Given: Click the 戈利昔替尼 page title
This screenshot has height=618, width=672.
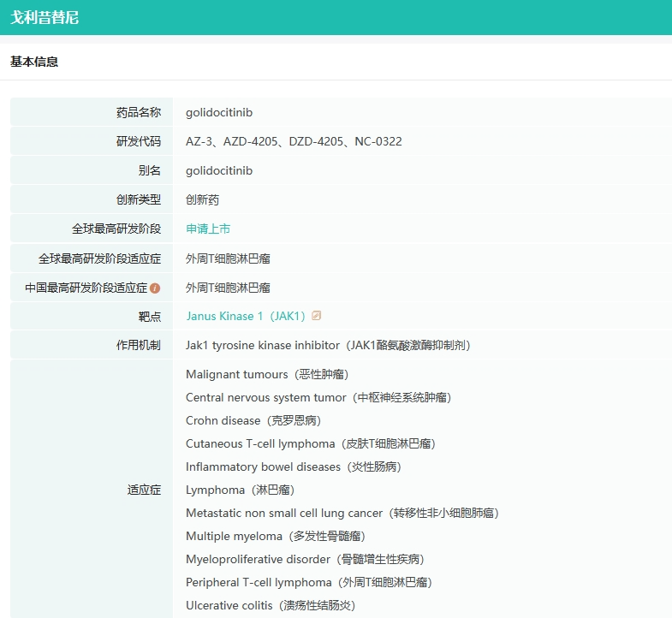Looking at the screenshot, I should click(45, 17).
